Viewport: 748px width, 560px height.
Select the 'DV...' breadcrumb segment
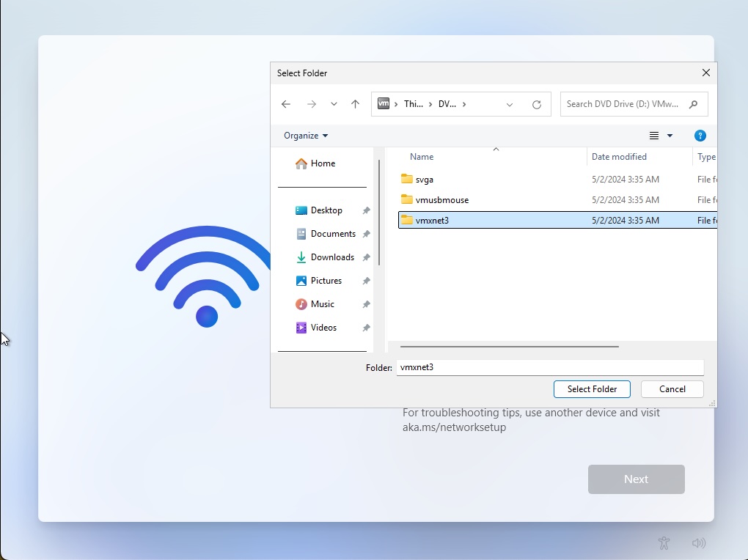(x=447, y=104)
